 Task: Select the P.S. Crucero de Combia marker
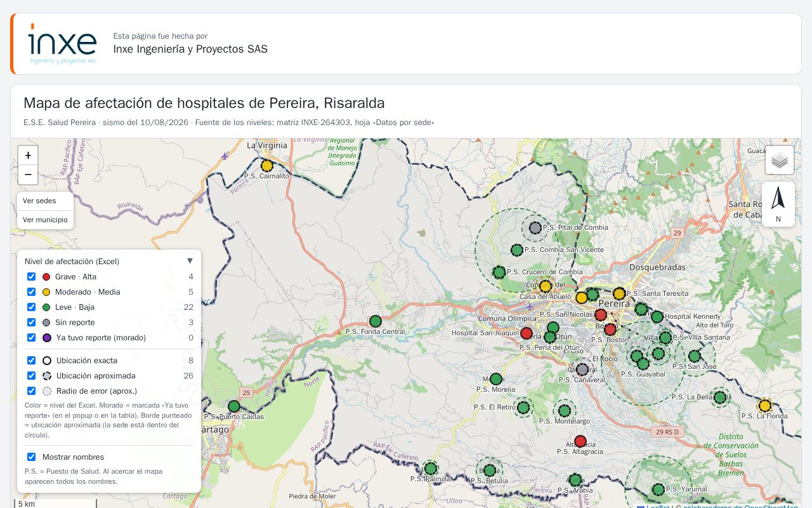click(x=499, y=272)
